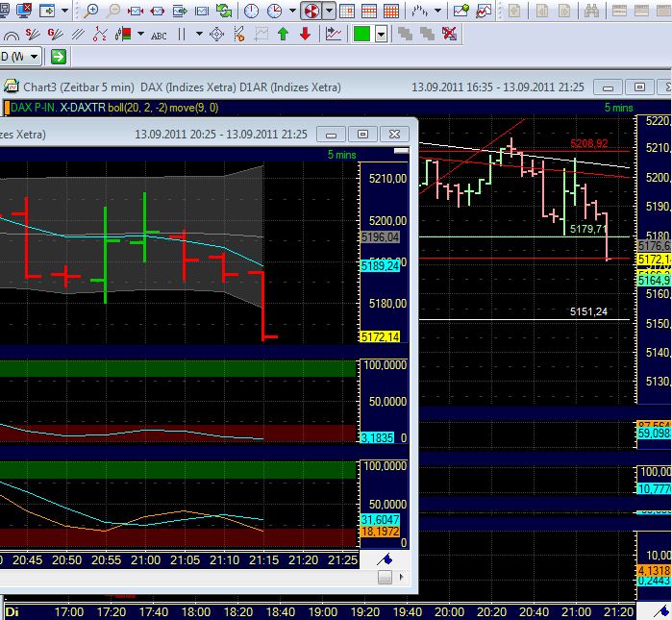Click the cyan 5189,24 price tag
Screen dimensions: 672x620
click(380, 265)
